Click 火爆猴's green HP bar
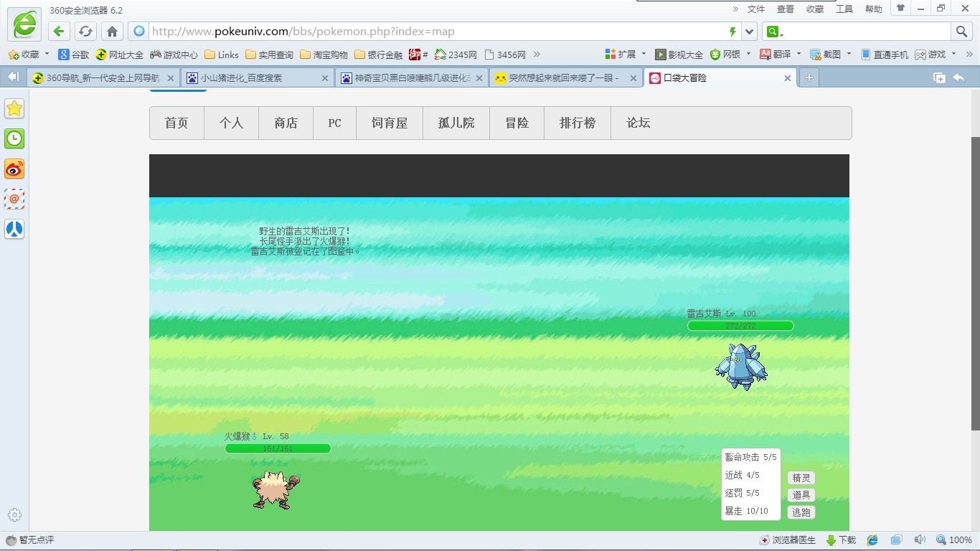980x551 pixels. coord(278,448)
